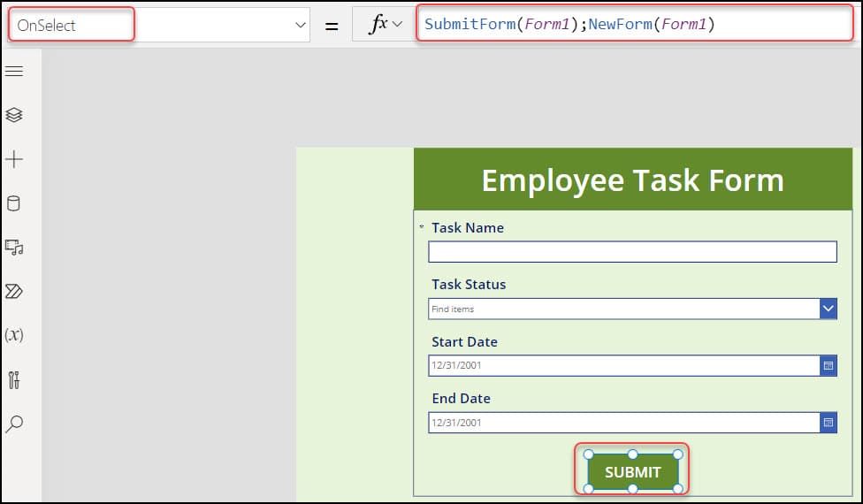Click the Insert plus icon
Image resolution: width=863 pixels, height=504 pixels.
(x=14, y=159)
